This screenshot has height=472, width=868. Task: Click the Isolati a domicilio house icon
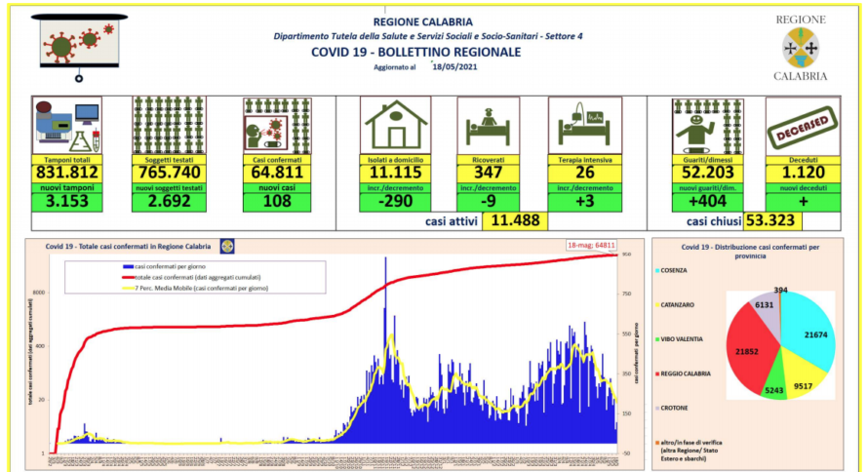394,125
